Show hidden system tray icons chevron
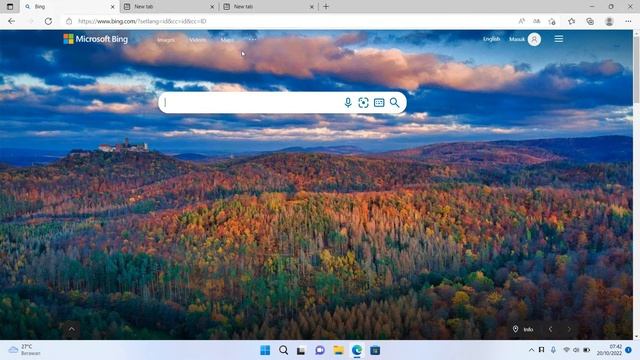The width and height of the screenshot is (640, 360). (531, 350)
